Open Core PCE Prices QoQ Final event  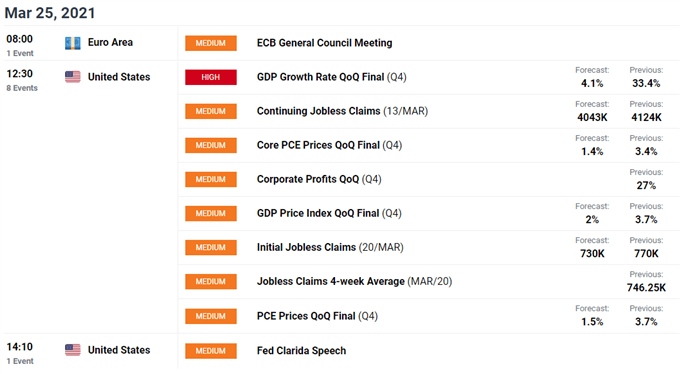tap(329, 145)
